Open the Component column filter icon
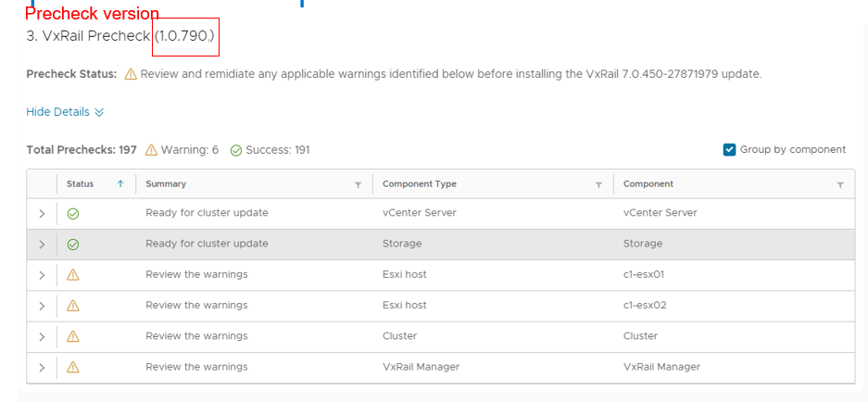 840,185
